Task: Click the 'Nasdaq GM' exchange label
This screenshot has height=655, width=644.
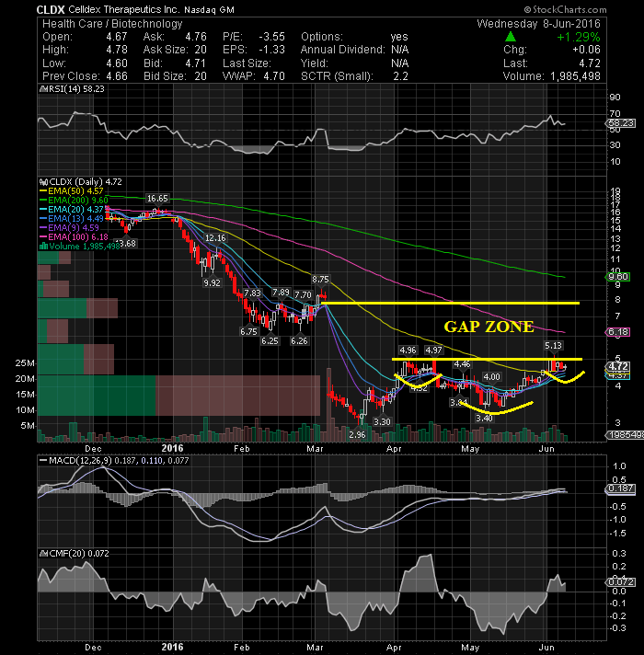Action: pyautogui.click(x=209, y=9)
